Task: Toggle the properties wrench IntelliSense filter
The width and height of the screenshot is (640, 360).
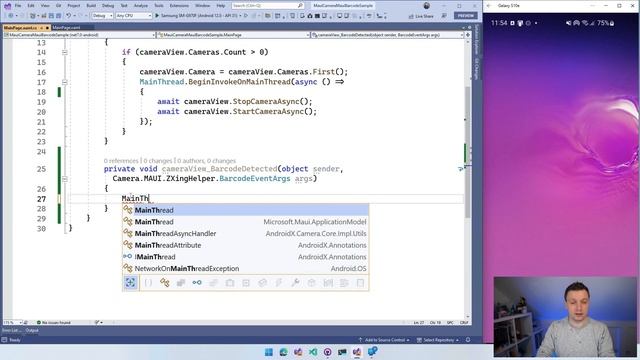Action: 295,282
